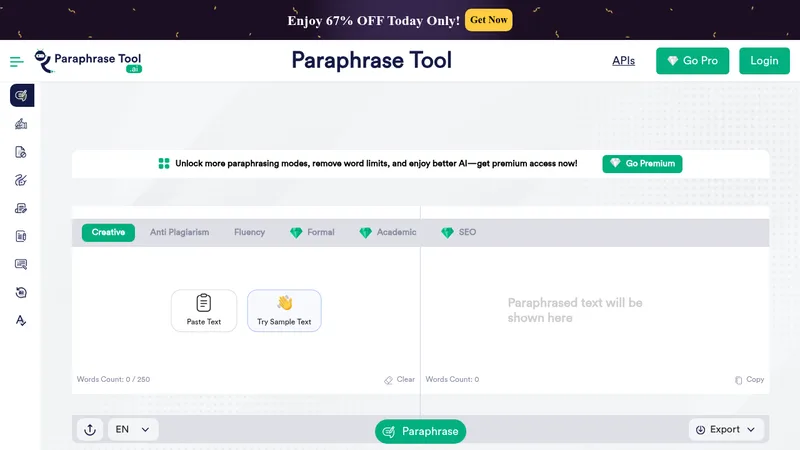
Task: Open the EN language dropdown
Action: 133,430
